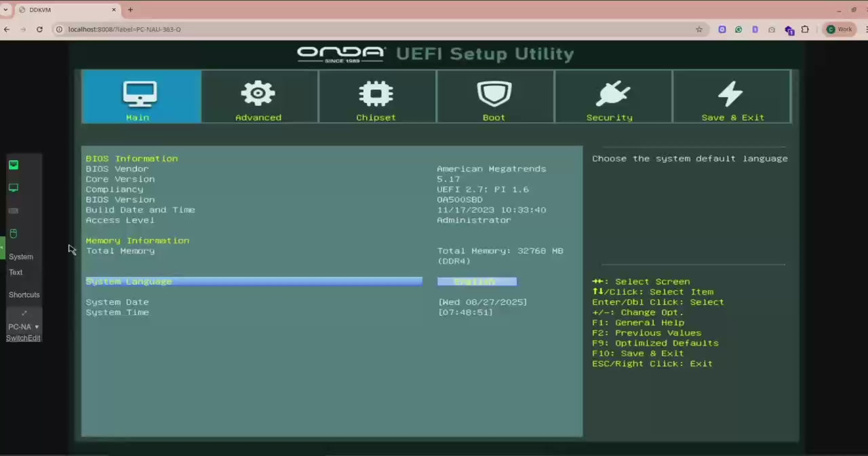The image size is (868, 456).
Task: Bookmark this page with the star icon
Action: (x=699, y=29)
